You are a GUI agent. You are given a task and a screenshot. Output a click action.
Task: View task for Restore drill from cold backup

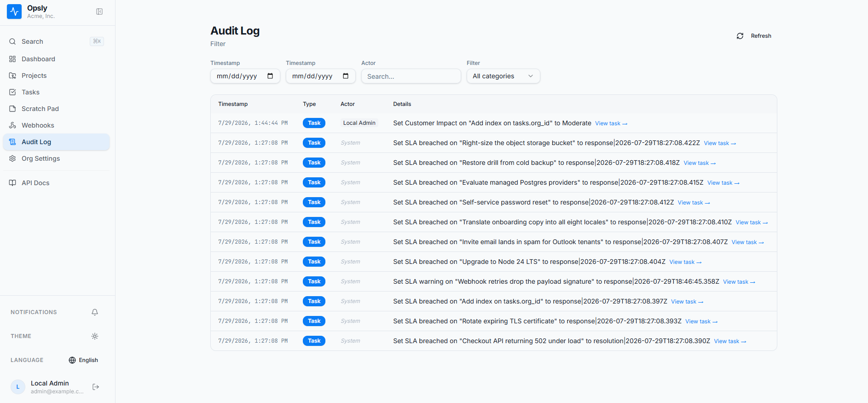coord(700,163)
